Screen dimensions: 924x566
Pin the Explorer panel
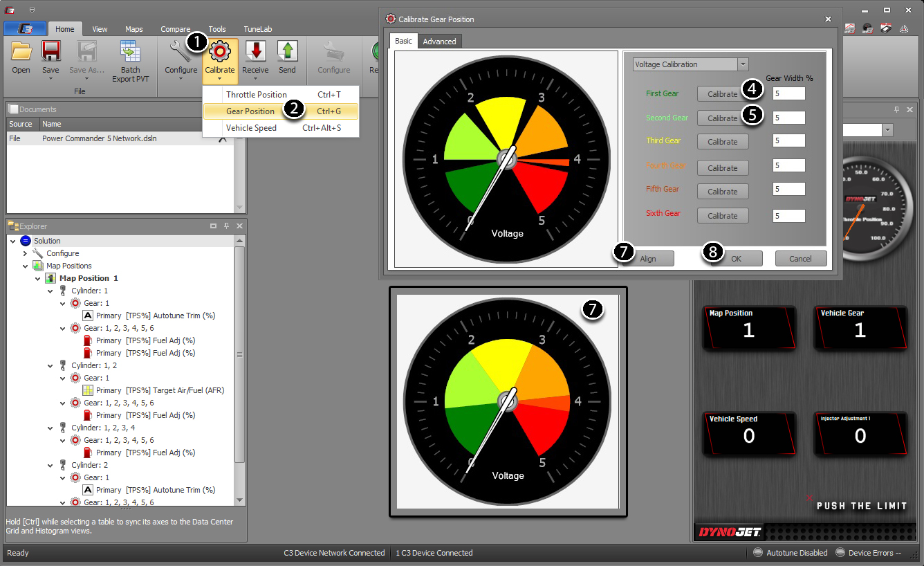(228, 226)
